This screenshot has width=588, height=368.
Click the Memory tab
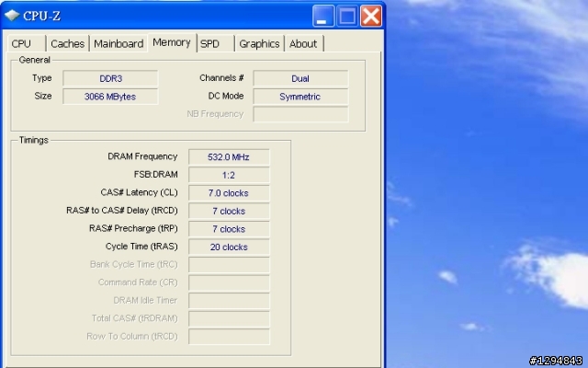pos(172,42)
